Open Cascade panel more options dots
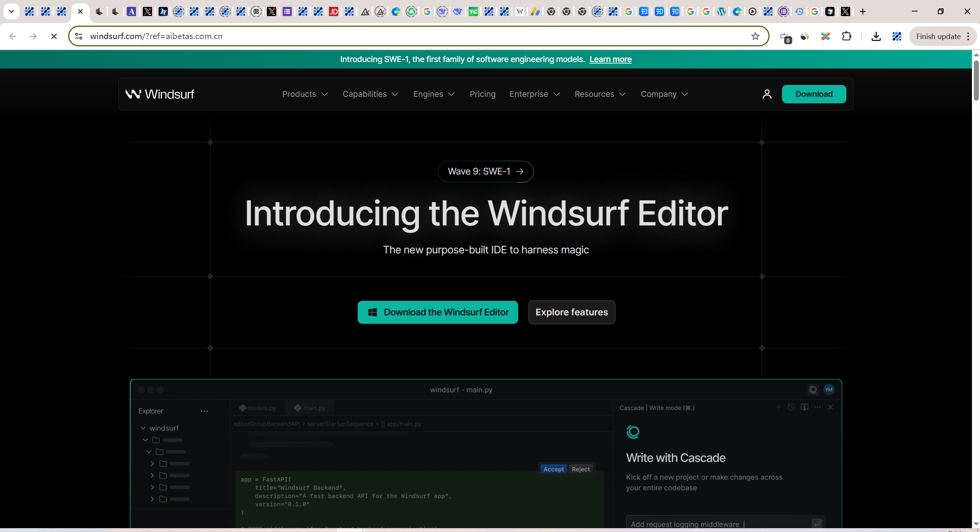The width and height of the screenshot is (980, 532). tap(817, 407)
